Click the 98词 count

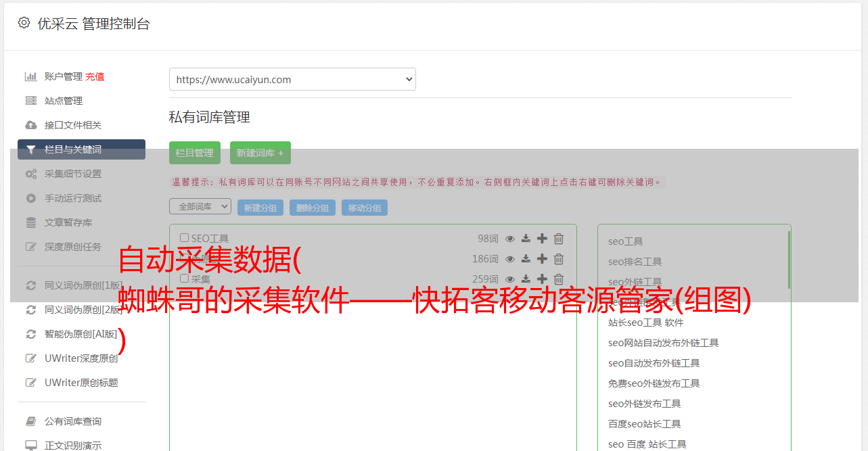point(488,238)
